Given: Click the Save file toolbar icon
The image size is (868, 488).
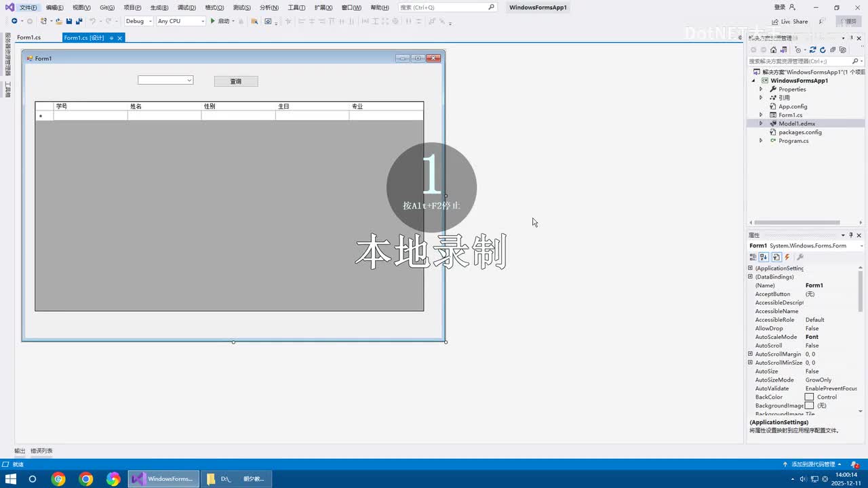Looking at the screenshot, I should pyautogui.click(x=69, y=21).
